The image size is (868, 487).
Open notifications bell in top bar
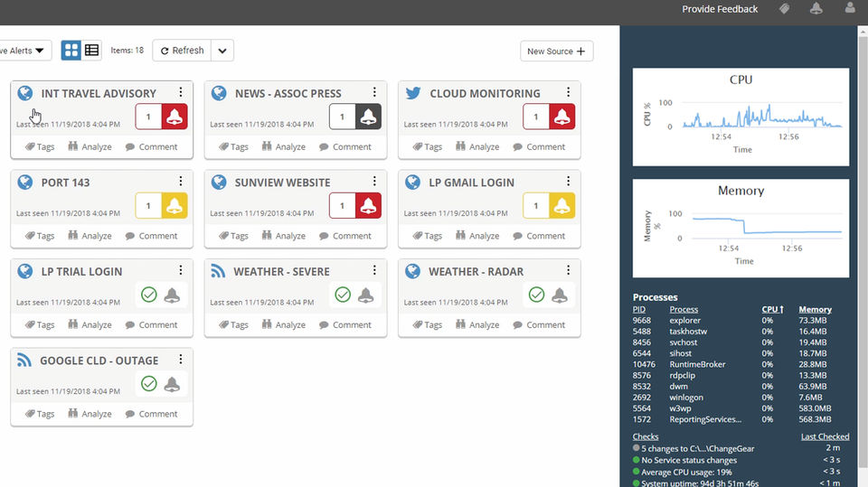816,8
